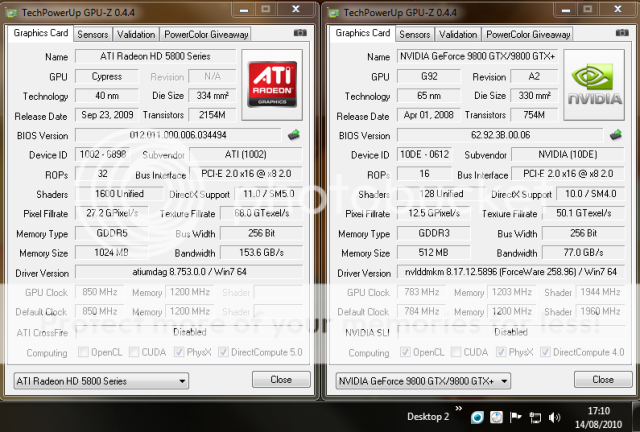This screenshot has width=640, height=432.
Task: Toggle CUDA checkbox in ATI window
Action: point(134,352)
